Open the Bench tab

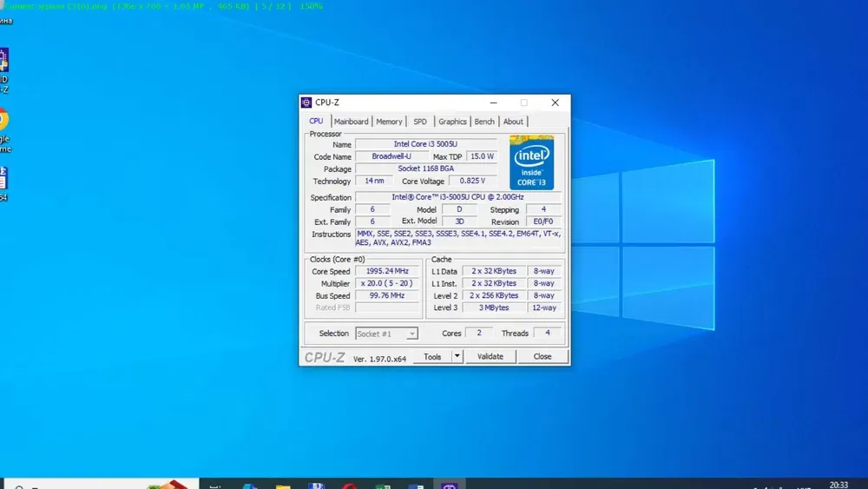click(484, 122)
